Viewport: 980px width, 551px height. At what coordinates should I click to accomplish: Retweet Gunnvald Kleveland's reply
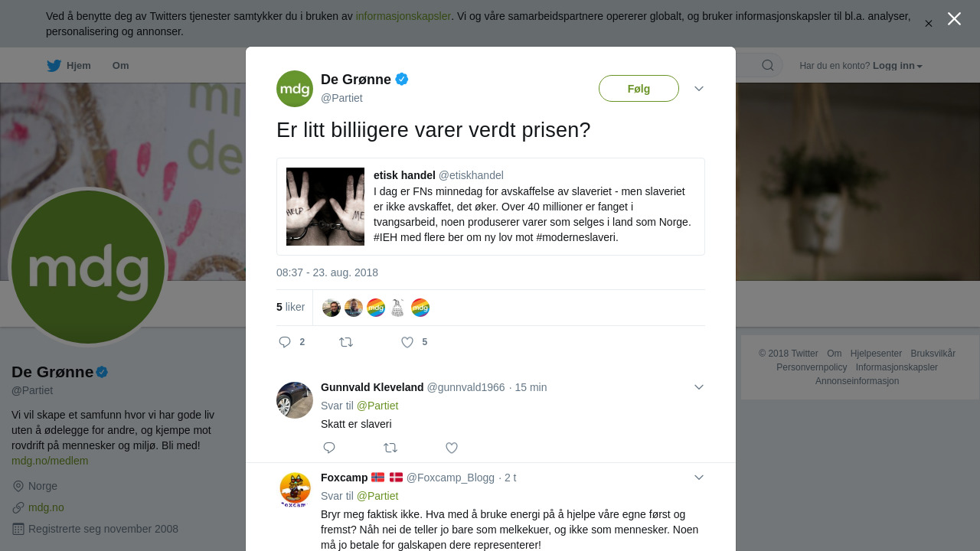click(390, 448)
